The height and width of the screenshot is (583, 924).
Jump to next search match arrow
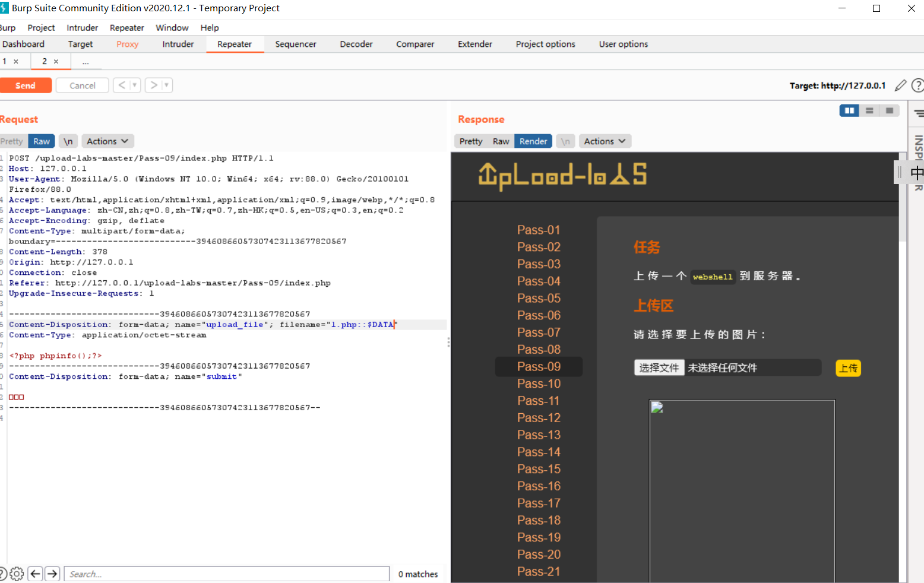click(52, 574)
